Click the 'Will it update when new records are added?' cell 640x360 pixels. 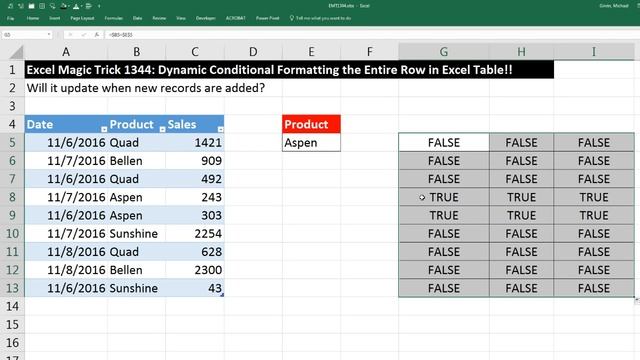(x=146, y=88)
